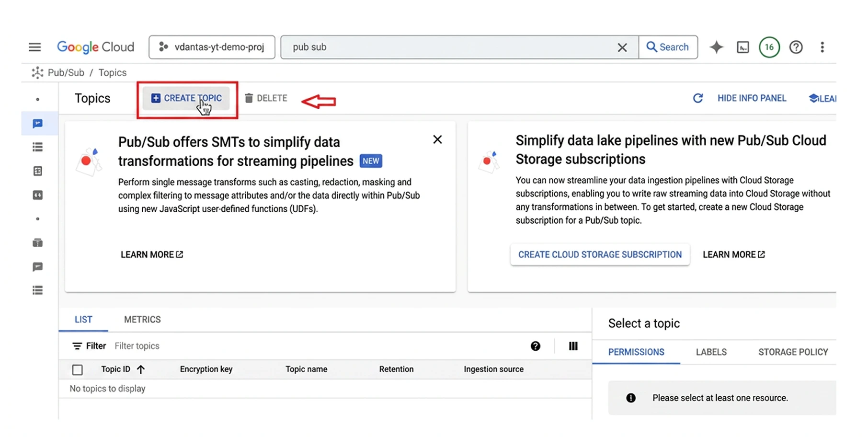868x437 pixels.
Task: Open the vdantas-yt-demo-proj project selector
Action: pyautogui.click(x=212, y=47)
